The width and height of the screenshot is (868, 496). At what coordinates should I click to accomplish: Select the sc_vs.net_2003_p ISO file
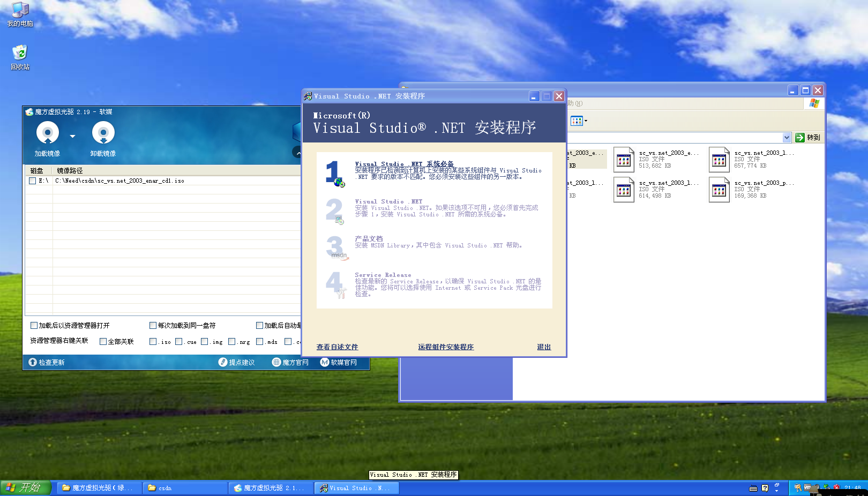click(719, 189)
